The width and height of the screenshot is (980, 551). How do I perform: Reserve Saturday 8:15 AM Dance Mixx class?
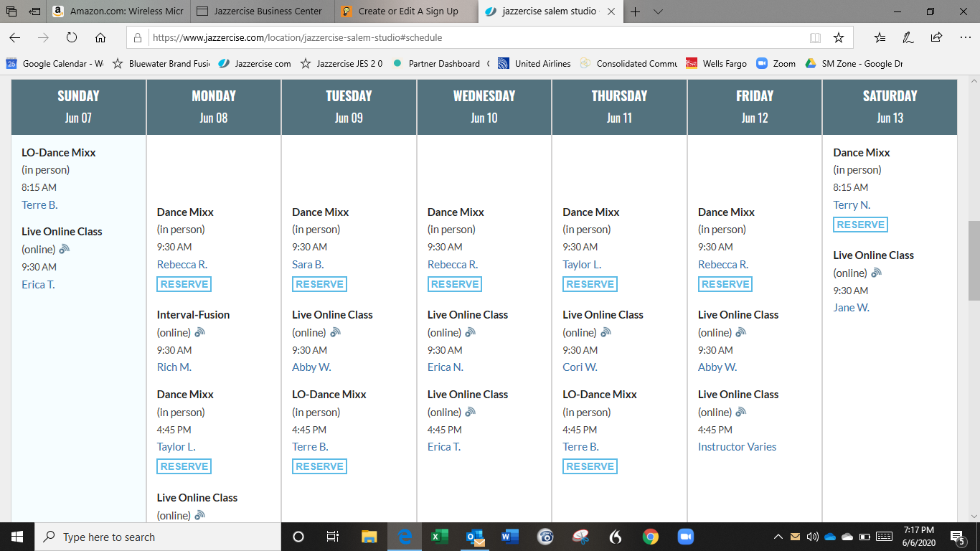coord(860,225)
